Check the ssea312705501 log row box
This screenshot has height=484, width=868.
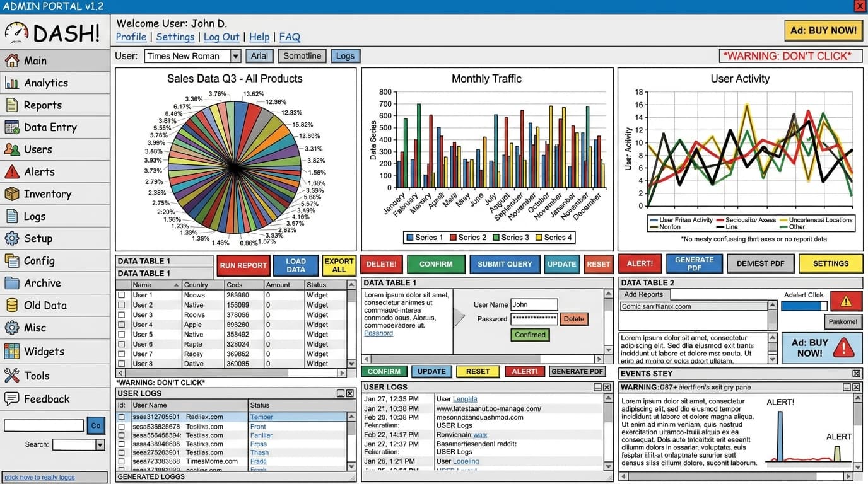coord(122,417)
